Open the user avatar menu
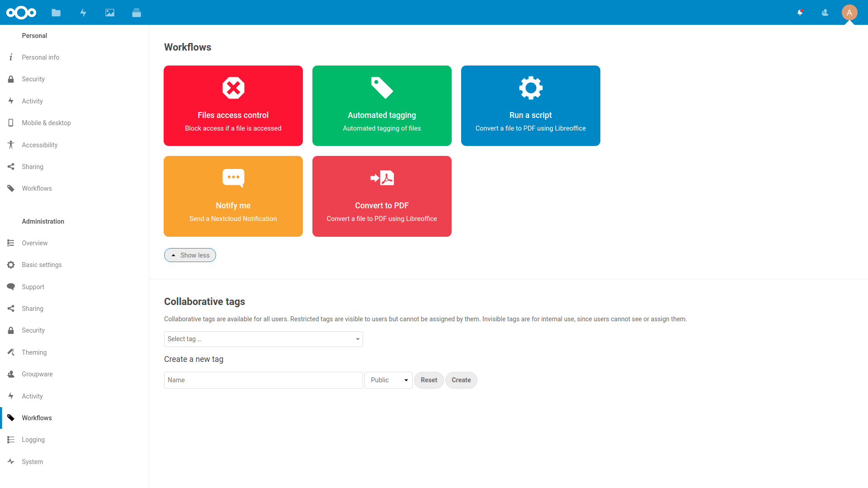The height and width of the screenshot is (488, 868). (x=849, y=13)
